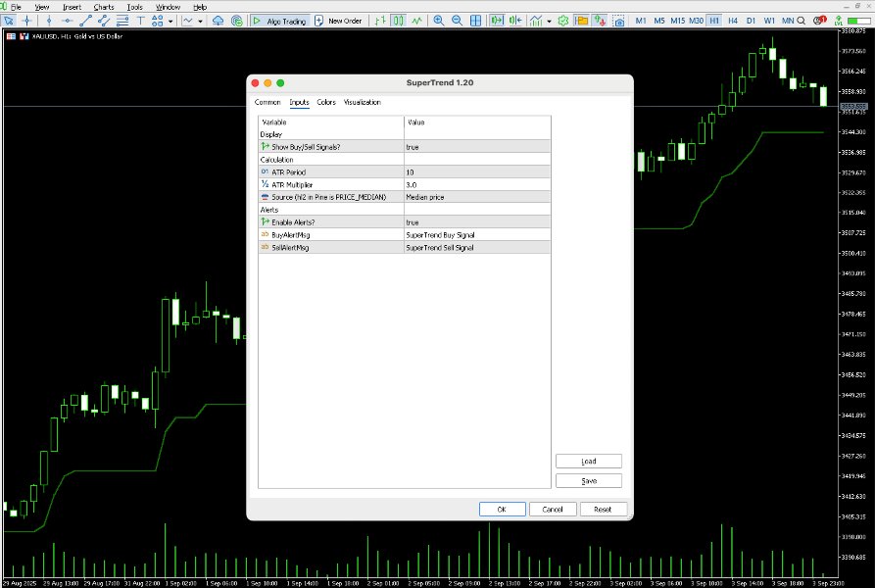Screen dimensions: 875x588
Task: Open the Median price Source dropdown
Action: click(475, 196)
